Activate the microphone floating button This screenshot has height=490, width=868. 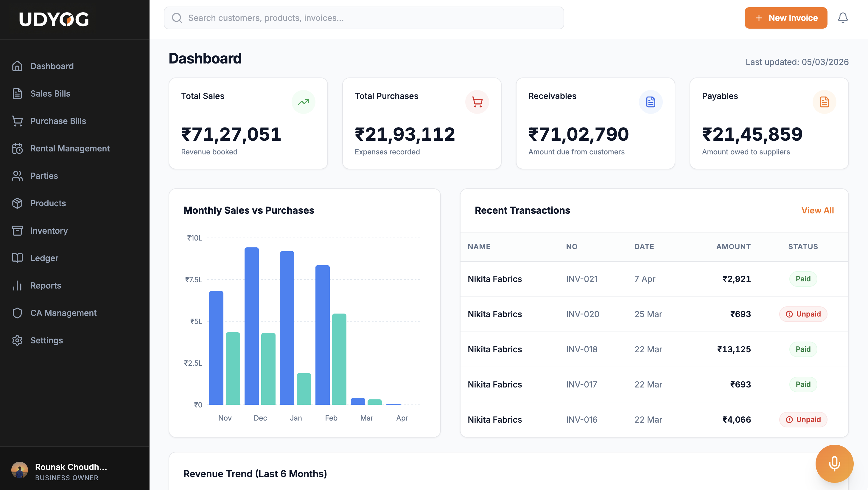834,463
